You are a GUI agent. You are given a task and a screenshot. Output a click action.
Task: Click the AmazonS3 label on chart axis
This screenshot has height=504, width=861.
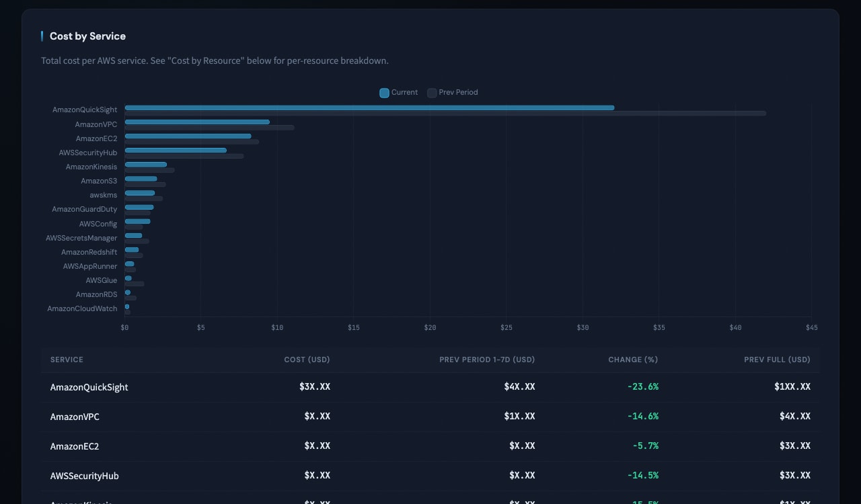pyautogui.click(x=99, y=181)
